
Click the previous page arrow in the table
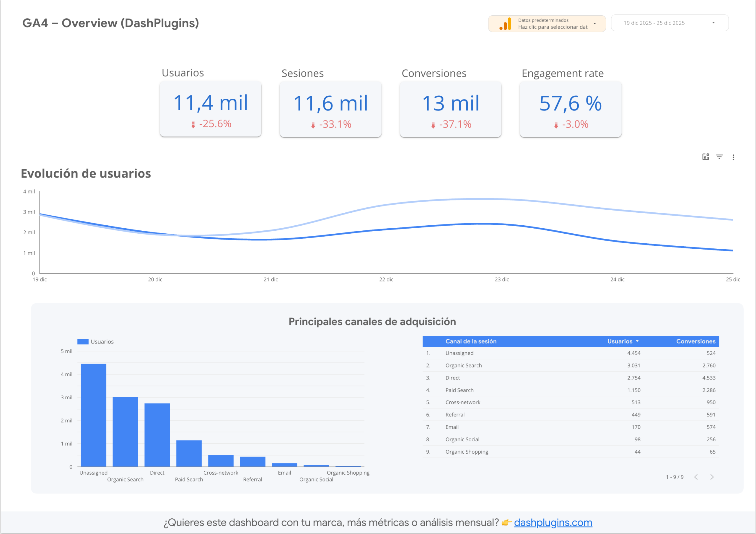point(696,477)
